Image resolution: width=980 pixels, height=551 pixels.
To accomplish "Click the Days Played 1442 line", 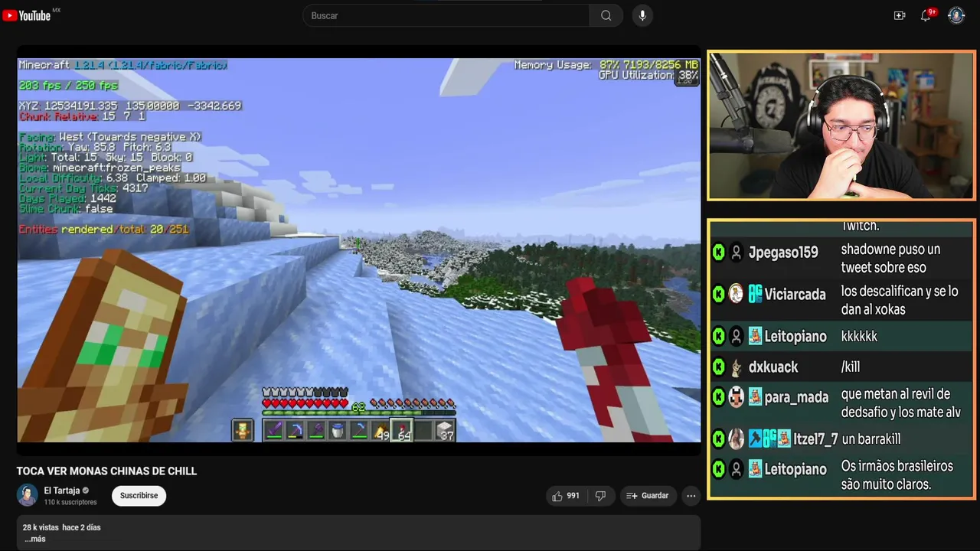I will (x=67, y=198).
